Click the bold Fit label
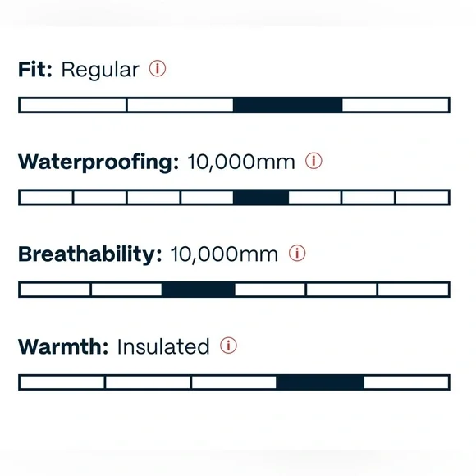Viewport: 476px width, 476px height. click(35, 69)
